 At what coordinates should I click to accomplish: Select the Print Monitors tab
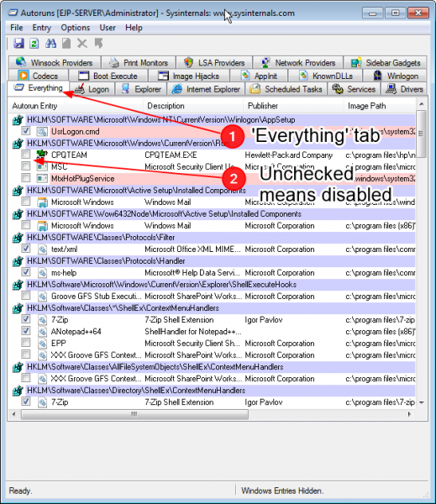[139, 62]
